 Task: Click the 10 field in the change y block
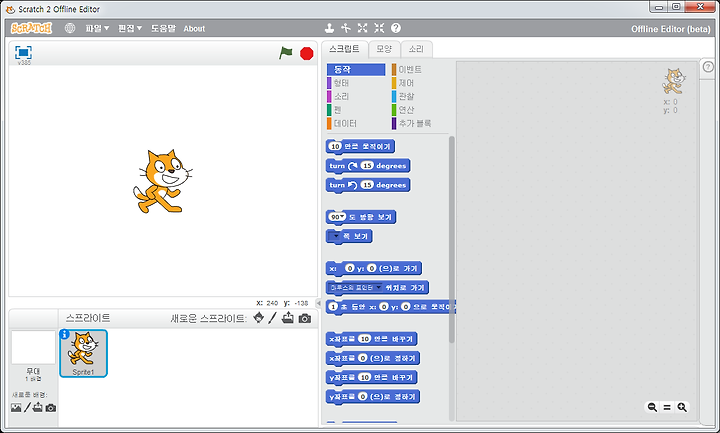[365, 377]
